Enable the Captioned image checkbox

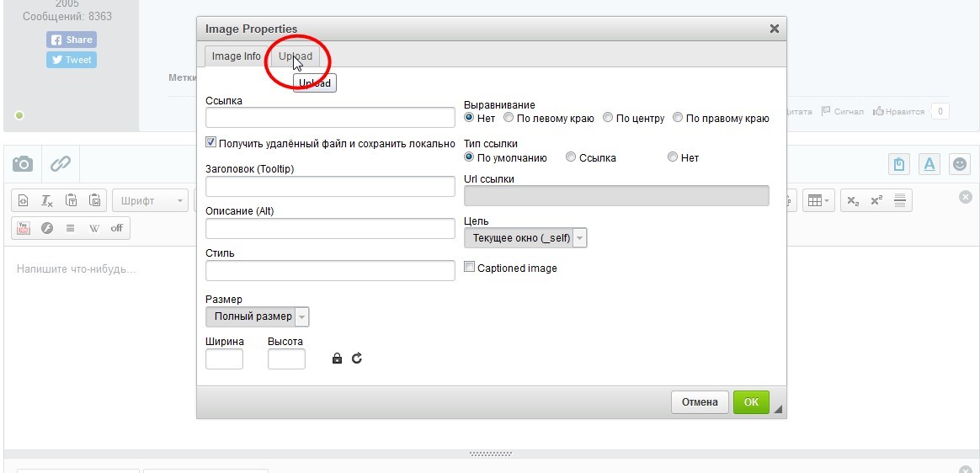click(x=470, y=268)
